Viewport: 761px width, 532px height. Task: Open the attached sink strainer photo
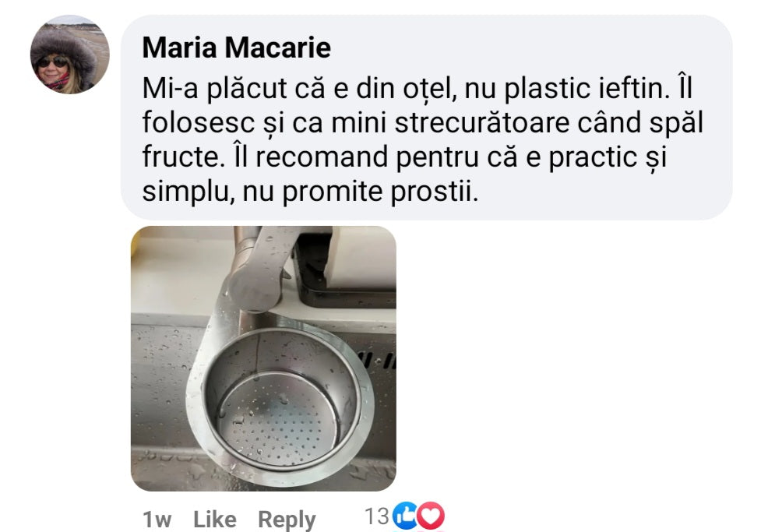263,358
